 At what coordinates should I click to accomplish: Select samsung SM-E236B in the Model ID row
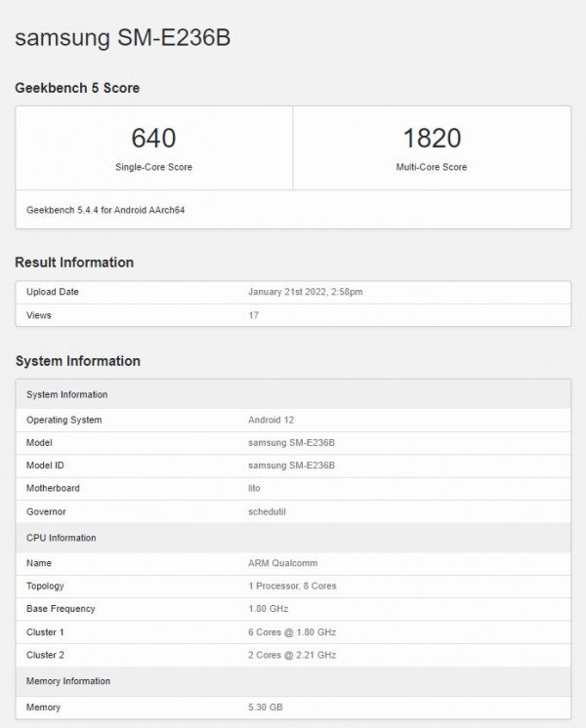(291, 465)
